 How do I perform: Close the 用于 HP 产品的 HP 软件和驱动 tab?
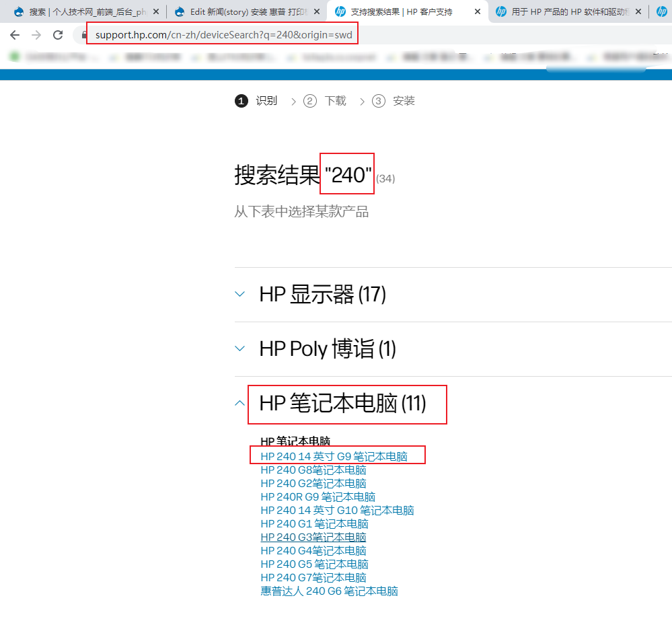click(x=638, y=11)
